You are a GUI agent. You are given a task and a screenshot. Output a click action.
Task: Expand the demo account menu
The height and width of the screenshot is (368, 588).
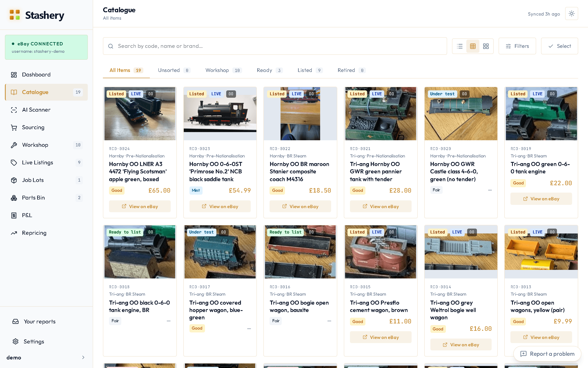pyautogui.click(x=46, y=357)
